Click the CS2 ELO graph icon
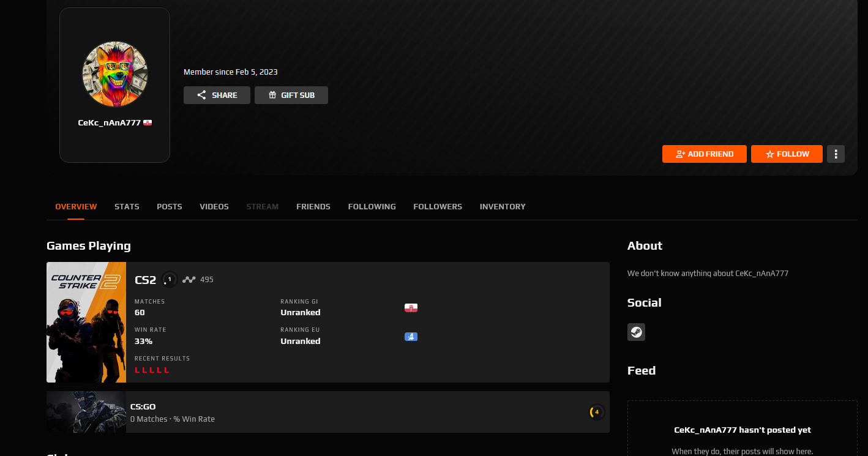This screenshot has width=868, height=456. 189,280
